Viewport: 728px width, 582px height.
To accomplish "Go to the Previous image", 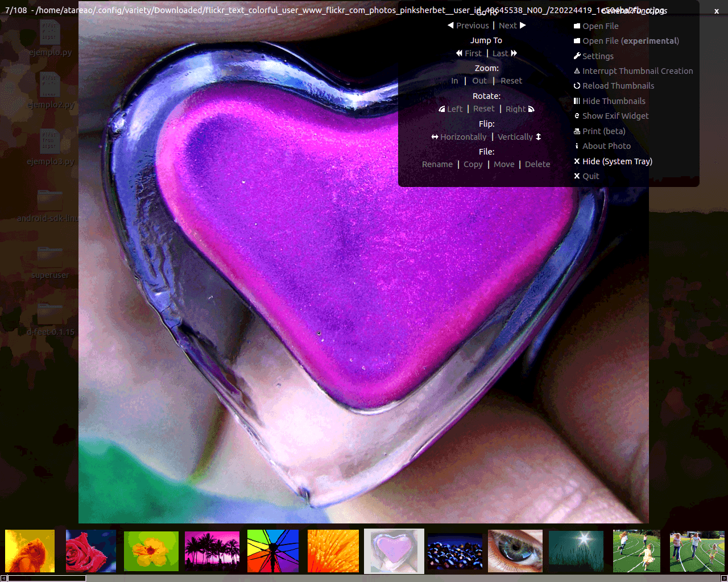I will coord(468,26).
